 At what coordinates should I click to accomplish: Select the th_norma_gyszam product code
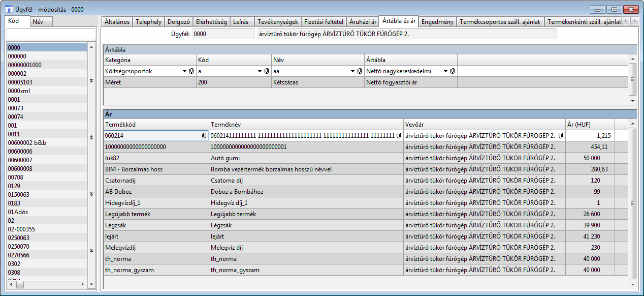click(156, 270)
